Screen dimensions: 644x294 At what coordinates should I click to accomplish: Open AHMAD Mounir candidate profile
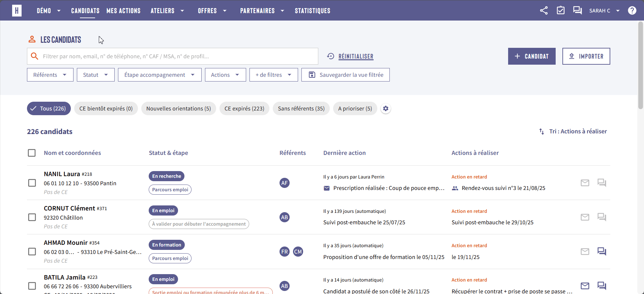(x=66, y=243)
